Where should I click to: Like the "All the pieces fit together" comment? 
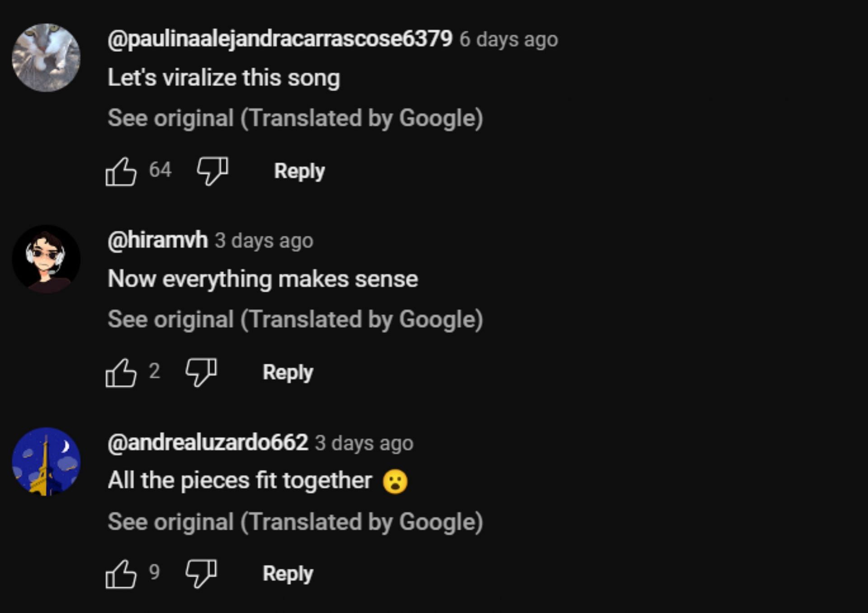tap(121, 574)
